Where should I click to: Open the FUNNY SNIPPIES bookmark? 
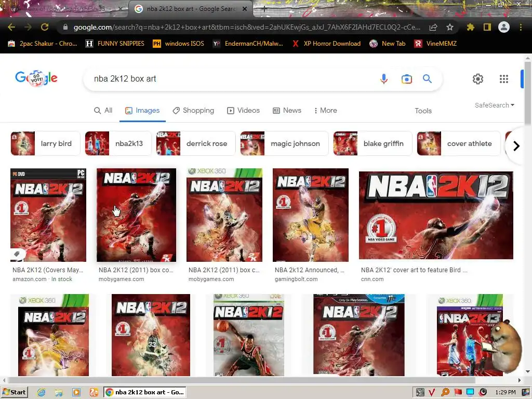point(115,44)
